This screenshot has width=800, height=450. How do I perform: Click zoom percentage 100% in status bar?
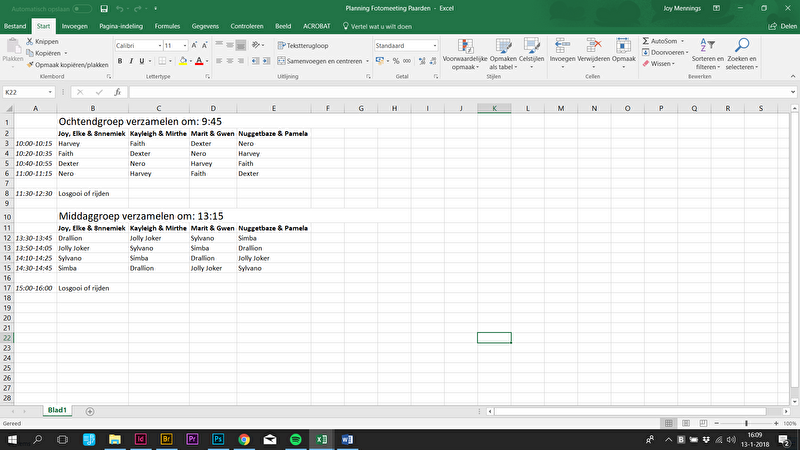click(x=790, y=423)
